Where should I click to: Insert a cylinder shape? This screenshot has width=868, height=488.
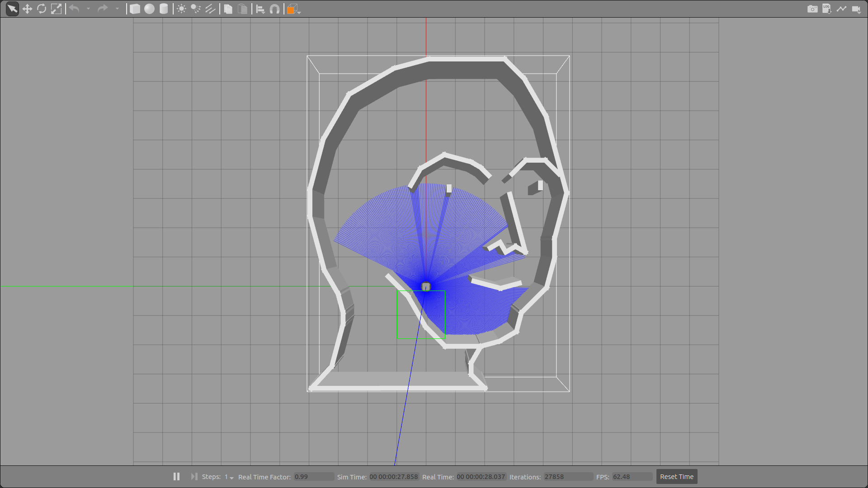(x=164, y=9)
